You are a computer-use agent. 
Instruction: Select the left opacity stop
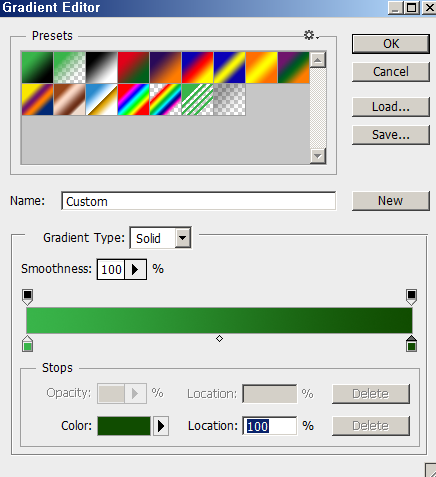(27, 297)
